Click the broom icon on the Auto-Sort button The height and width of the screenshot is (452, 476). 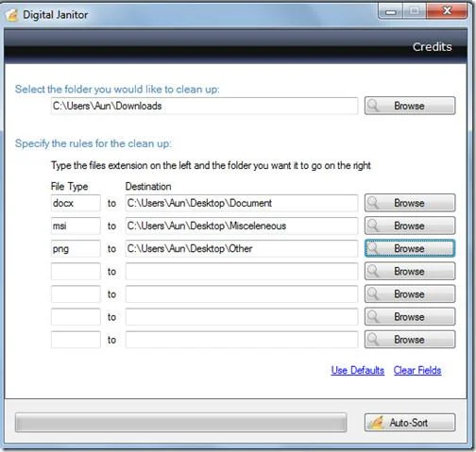[377, 422]
